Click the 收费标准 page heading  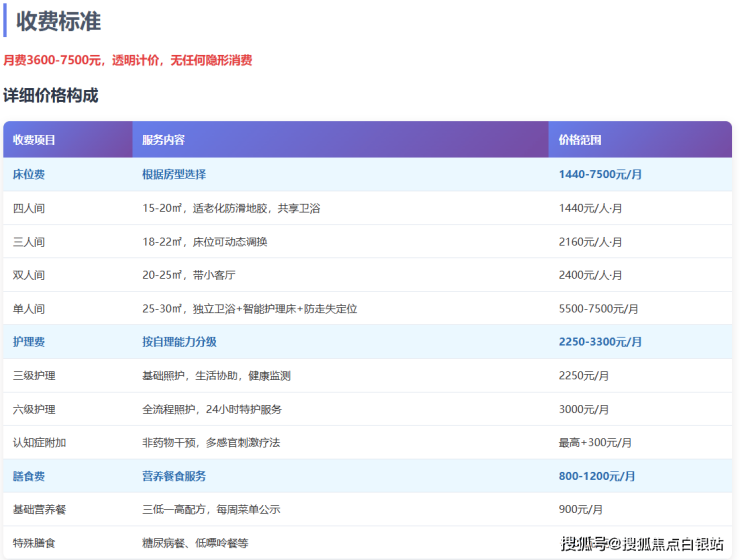coord(58,21)
